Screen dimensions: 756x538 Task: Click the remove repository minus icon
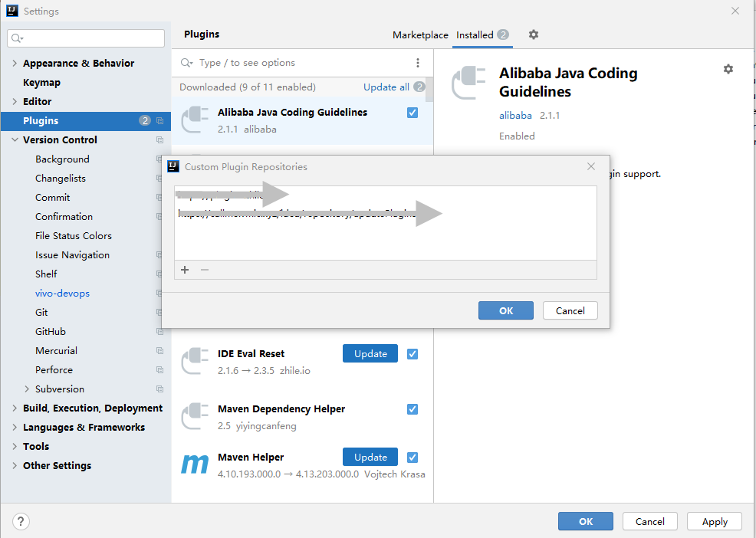click(205, 270)
